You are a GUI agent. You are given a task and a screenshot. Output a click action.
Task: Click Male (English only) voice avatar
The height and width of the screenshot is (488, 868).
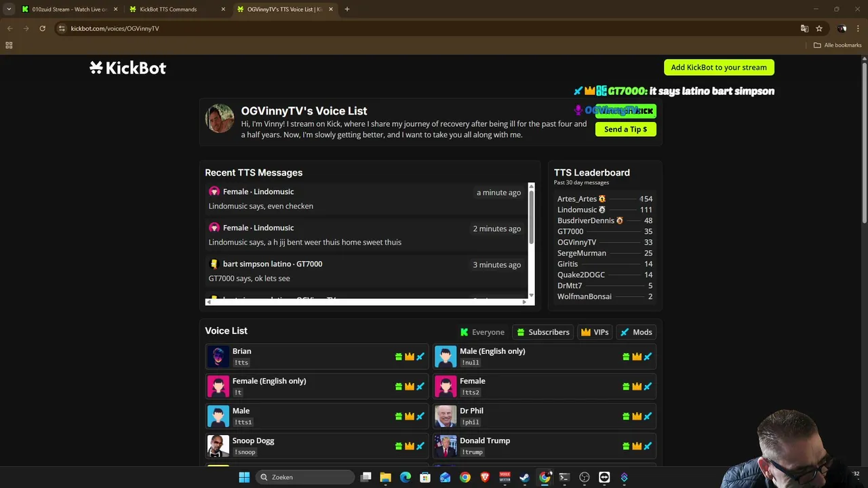[x=446, y=357]
